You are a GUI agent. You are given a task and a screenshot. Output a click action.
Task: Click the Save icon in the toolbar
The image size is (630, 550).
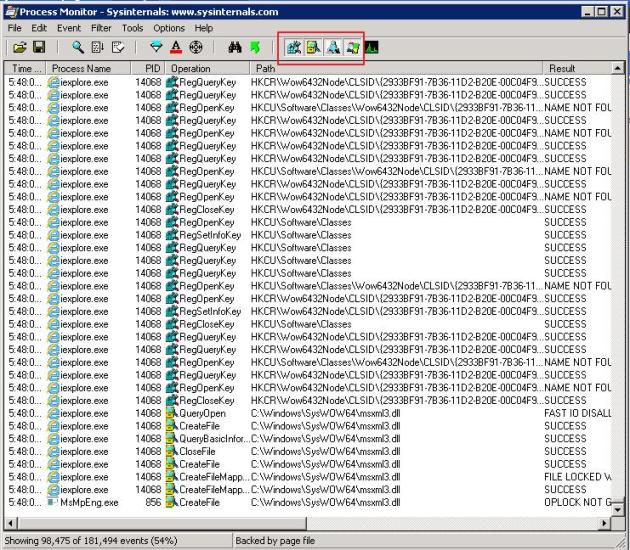pyautogui.click(x=39, y=47)
